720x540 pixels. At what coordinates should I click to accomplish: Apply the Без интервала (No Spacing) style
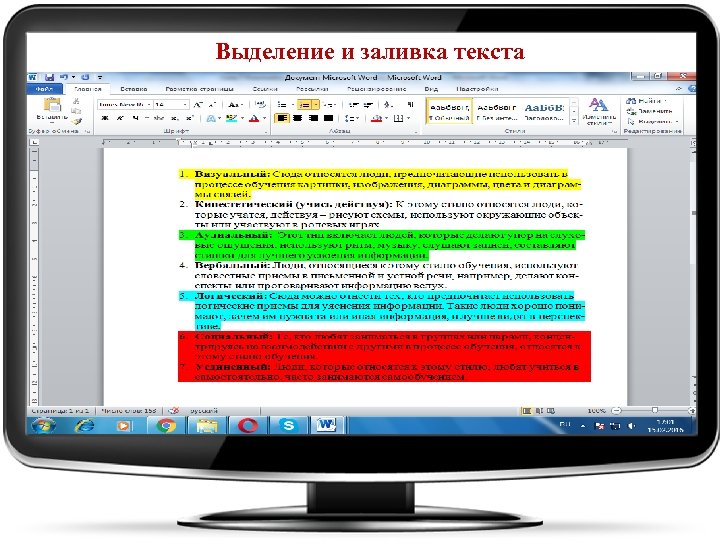tap(496, 111)
